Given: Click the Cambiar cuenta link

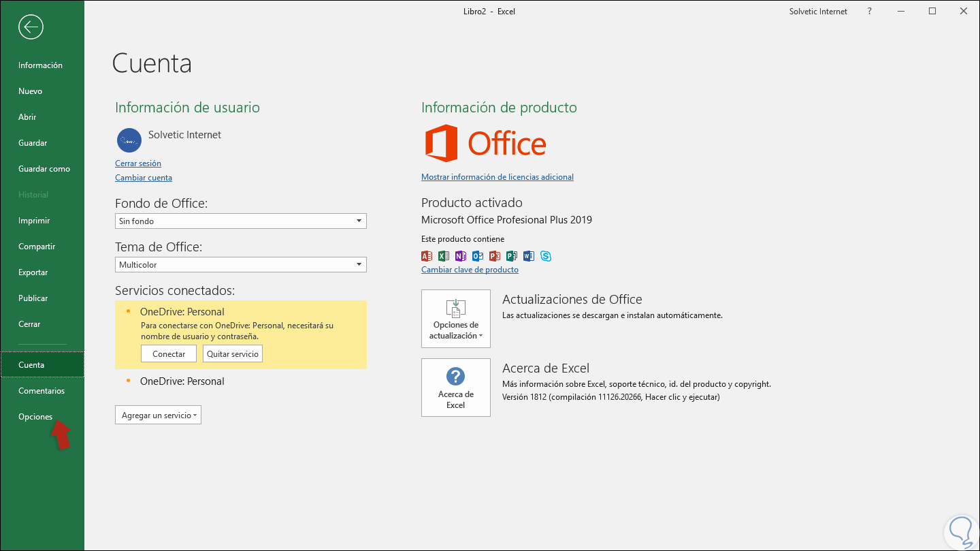Looking at the screenshot, I should (x=144, y=178).
